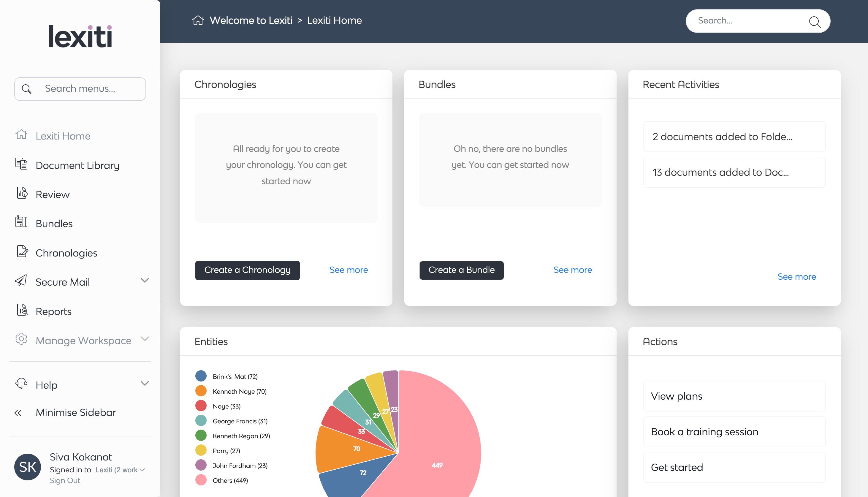
Task: Click See more under Recent Activities
Action: pos(797,277)
